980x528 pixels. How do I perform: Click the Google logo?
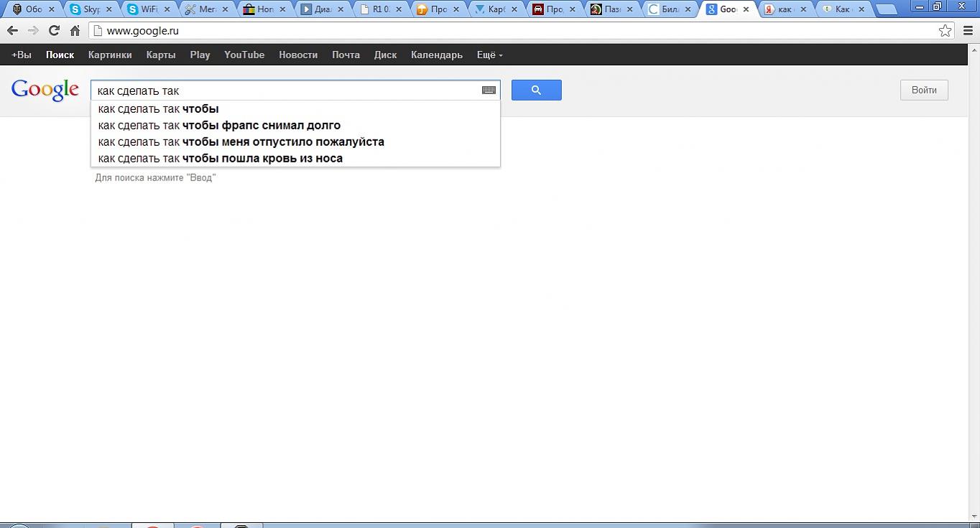pos(45,90)
